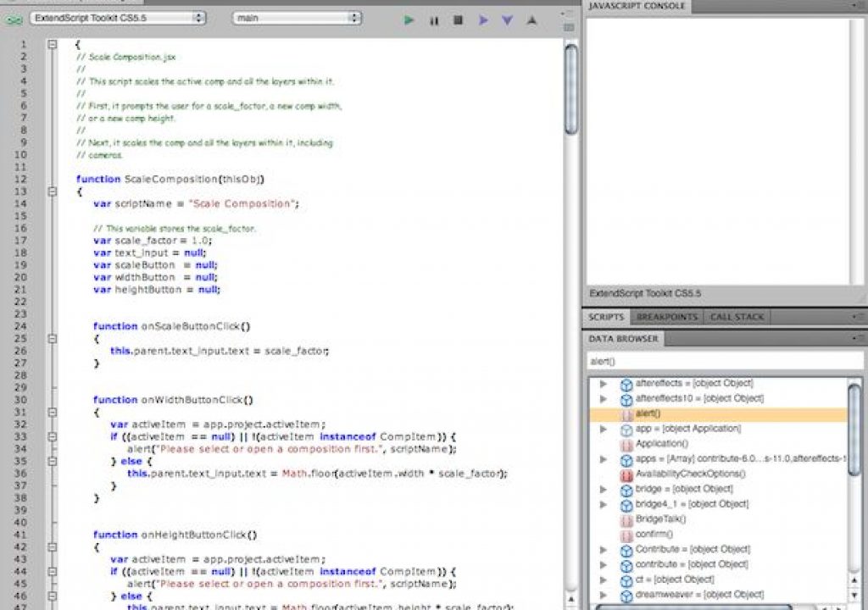Expand the bridge4_1 object node
The image size is (868, 610).
(604, 504)
